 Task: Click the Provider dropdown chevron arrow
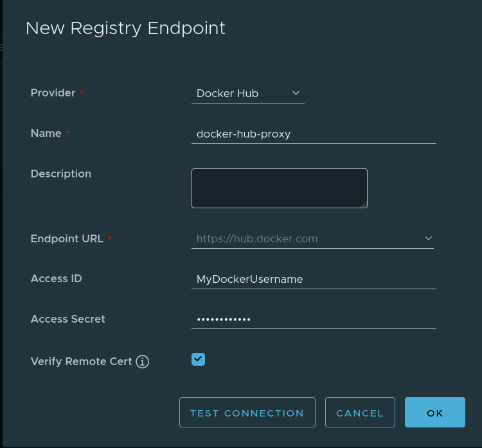coord(296,93)
